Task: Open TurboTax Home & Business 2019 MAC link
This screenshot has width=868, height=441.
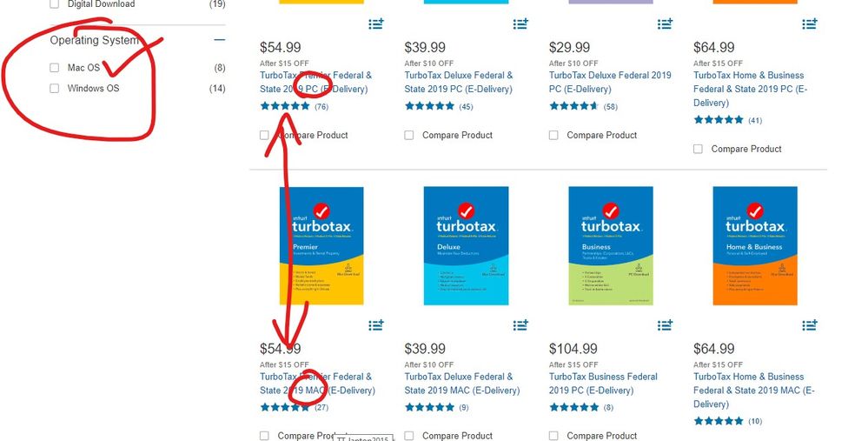Action: click(754, 390)
